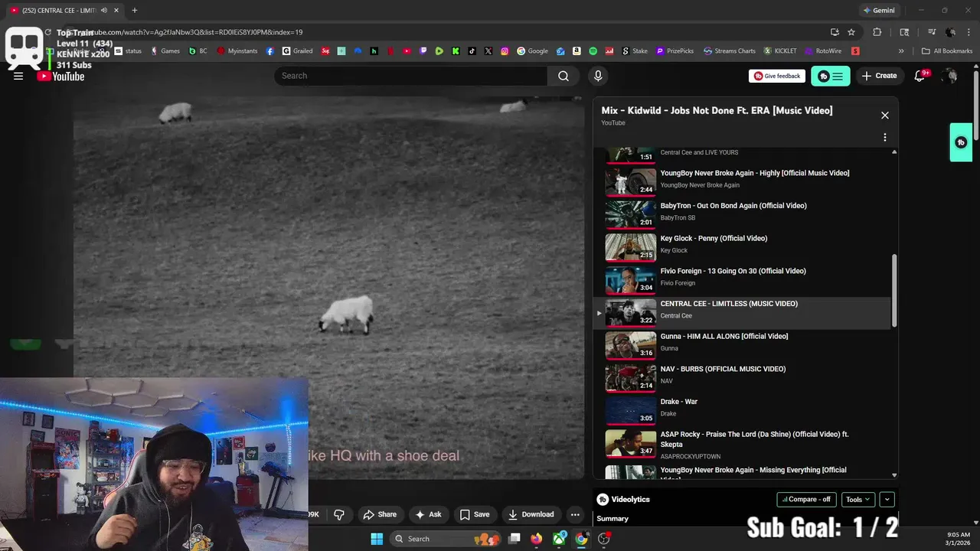980x551 pixels.
Task: Open Chrome extensions puzzle icon
Action: tap(877, 32)
